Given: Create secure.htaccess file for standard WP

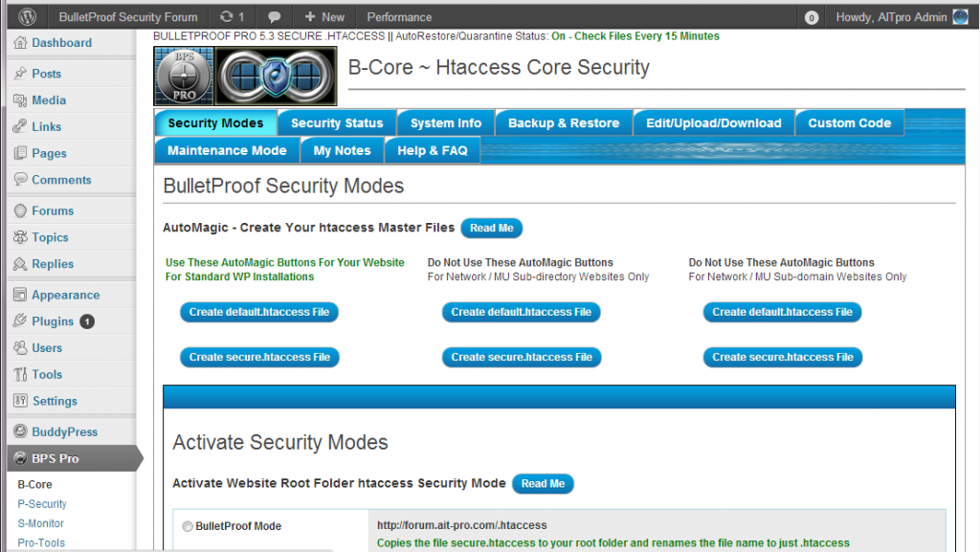Looking at the screenshot, I should click(x=259, y=357).
